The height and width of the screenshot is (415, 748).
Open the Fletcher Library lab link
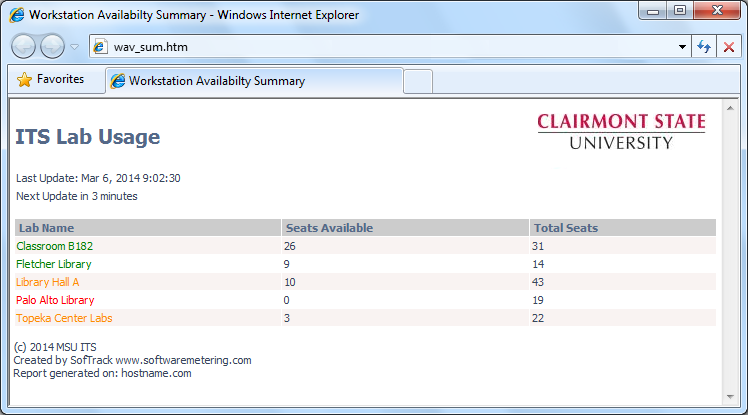tap(53, 264)
